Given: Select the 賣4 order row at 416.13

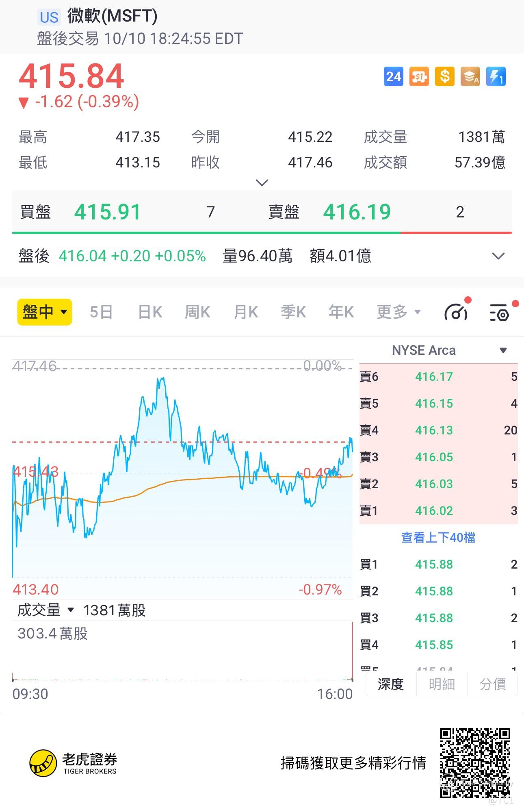Looking at the screenshot, I should [439, 430].
